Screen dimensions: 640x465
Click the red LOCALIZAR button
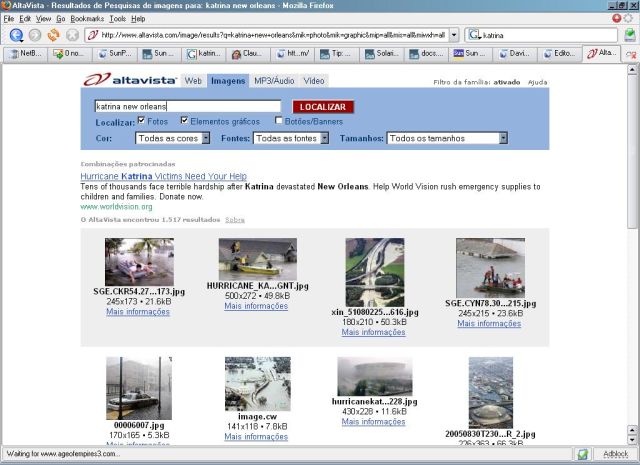(x=323, y=107)
